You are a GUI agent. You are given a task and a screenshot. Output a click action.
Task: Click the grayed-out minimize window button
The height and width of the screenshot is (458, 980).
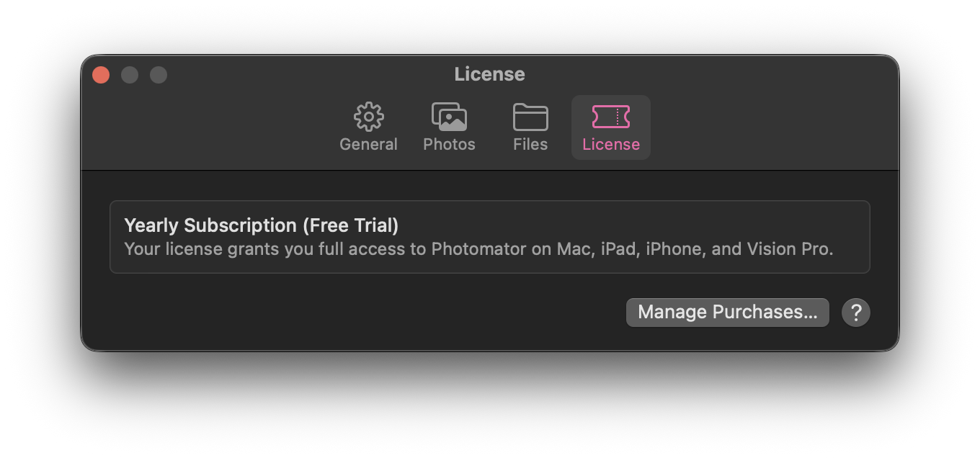130,75
